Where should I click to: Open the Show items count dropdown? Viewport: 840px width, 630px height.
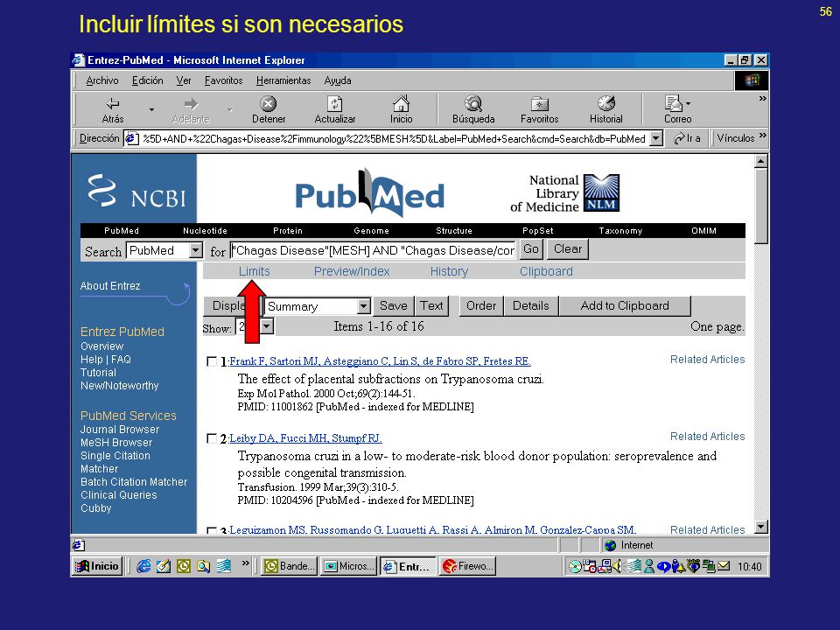point(266,325)
